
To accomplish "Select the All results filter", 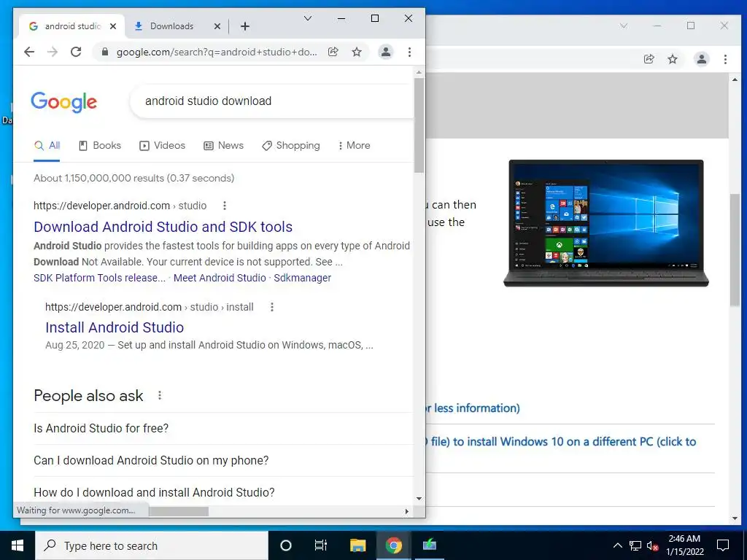I will click(47, 146).
